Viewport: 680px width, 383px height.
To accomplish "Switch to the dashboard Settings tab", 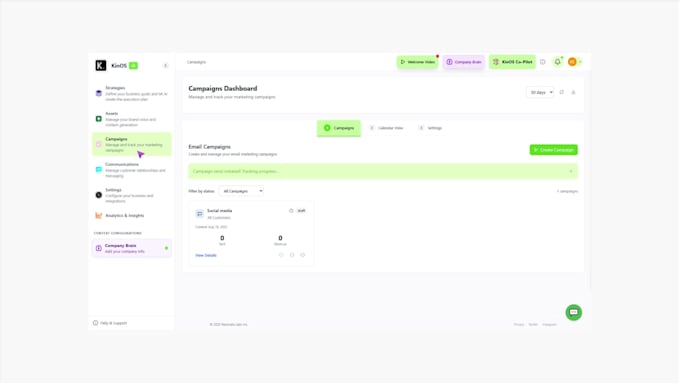I will click(x=431, y=128).
